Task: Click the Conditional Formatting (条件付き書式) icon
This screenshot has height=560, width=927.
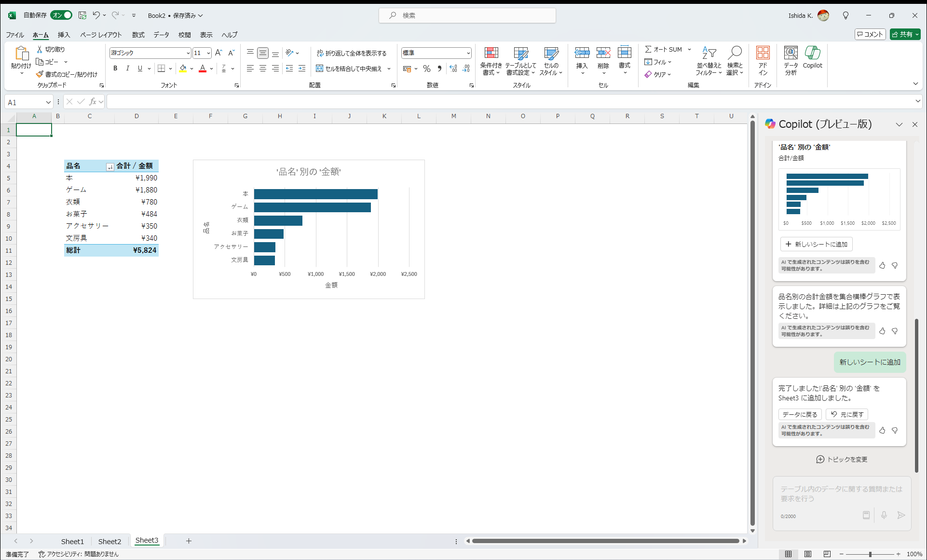Action: pyautogui.click(x=491, y=54)
